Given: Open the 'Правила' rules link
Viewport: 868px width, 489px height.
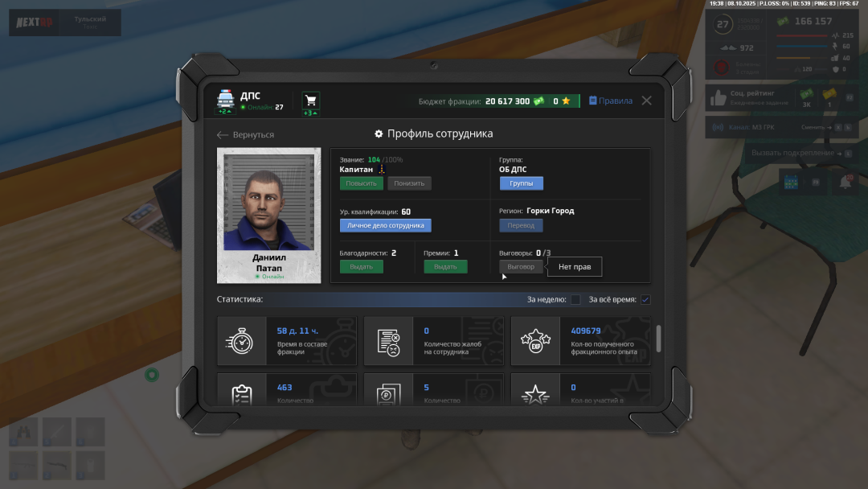Looking at the screenshot, I should (x=611, y=101).
